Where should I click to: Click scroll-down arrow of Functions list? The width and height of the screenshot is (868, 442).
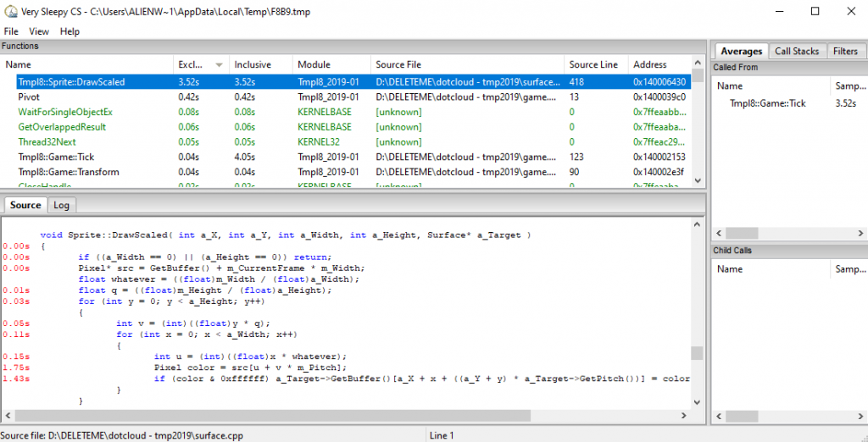698,180
